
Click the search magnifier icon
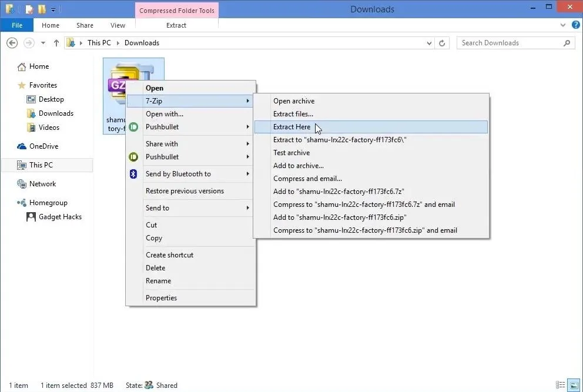pos(567,43)
